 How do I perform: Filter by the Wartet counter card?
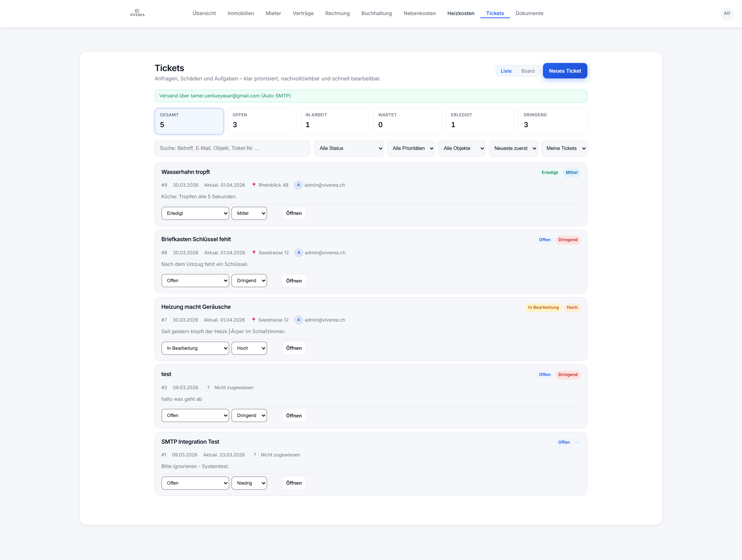tap(407, 121)
